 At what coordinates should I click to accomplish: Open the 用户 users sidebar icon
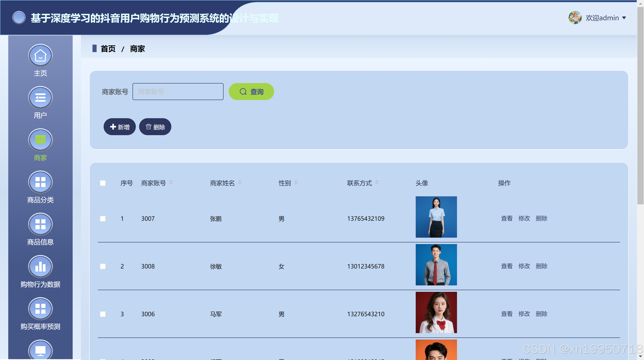pyautogui.click(x=40, y=97)
